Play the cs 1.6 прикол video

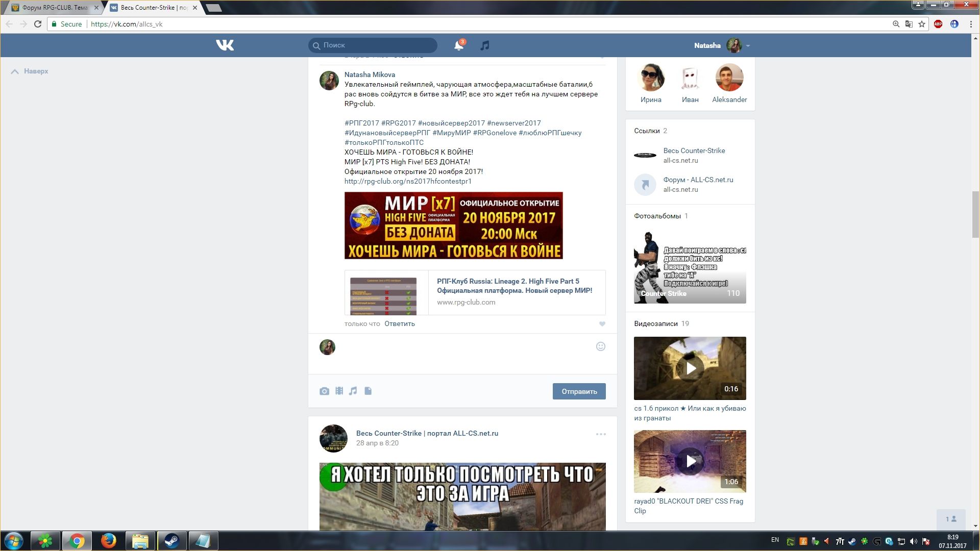click(690, 368)
